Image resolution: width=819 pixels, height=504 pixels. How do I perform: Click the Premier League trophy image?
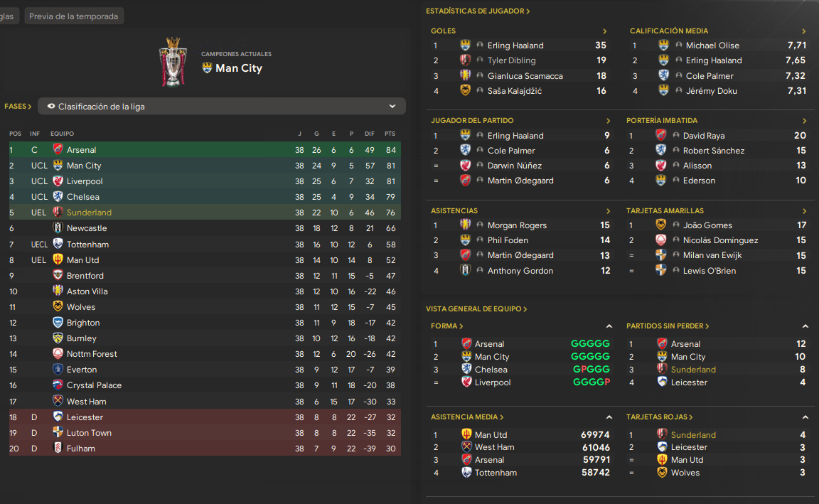pos(173,62)
